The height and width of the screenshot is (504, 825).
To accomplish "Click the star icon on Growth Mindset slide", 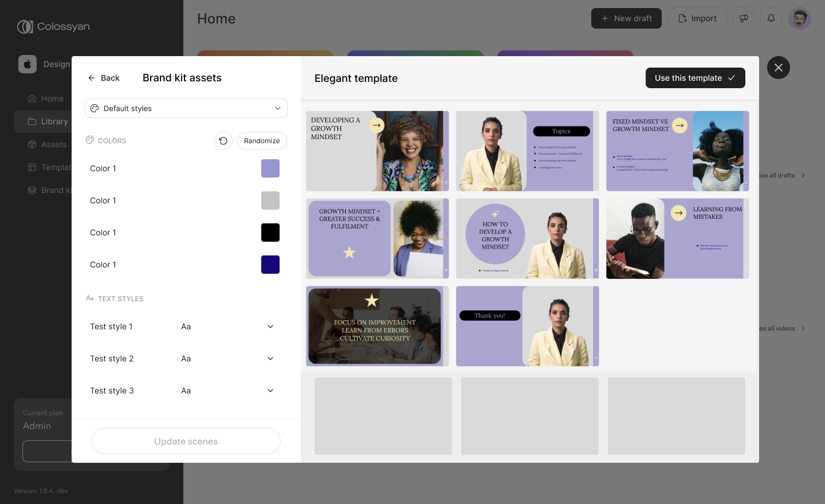I will [349, 252].
